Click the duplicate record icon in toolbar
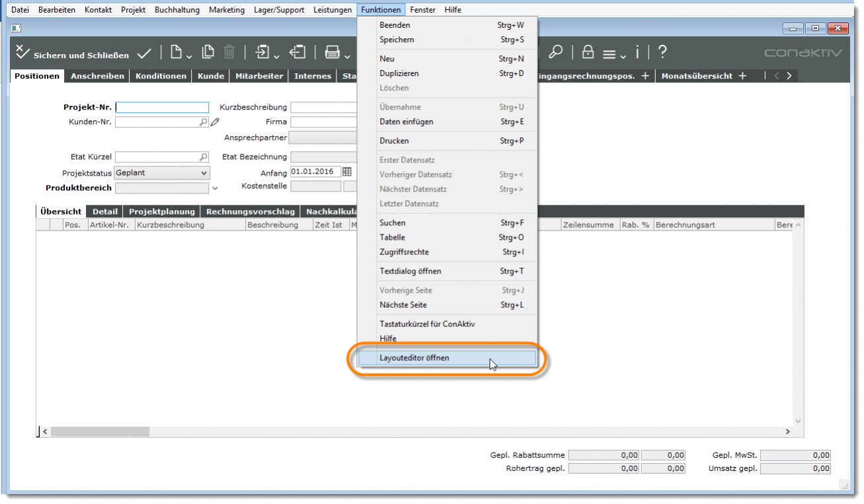 pyautogui.click(x=208, y=52)
